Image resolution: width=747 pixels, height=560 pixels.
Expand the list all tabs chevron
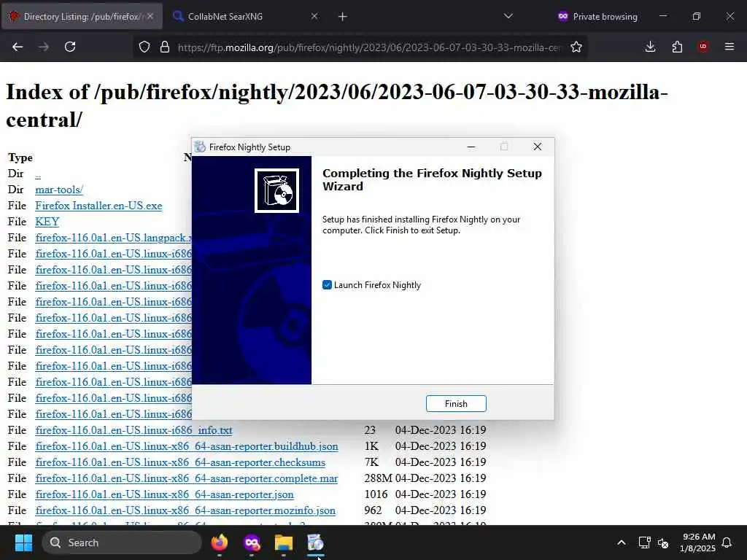coord(508,16)
